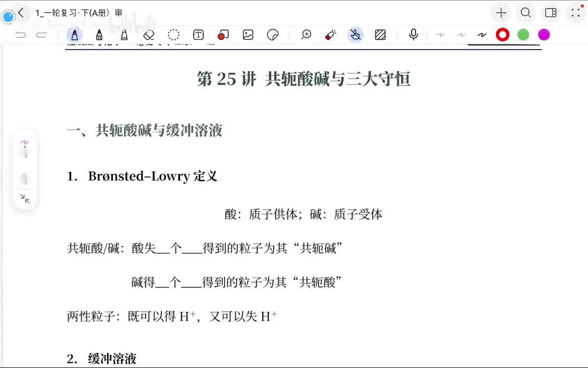Select the green pen color
The image size is (588, 368).
(x=523, y=35)
